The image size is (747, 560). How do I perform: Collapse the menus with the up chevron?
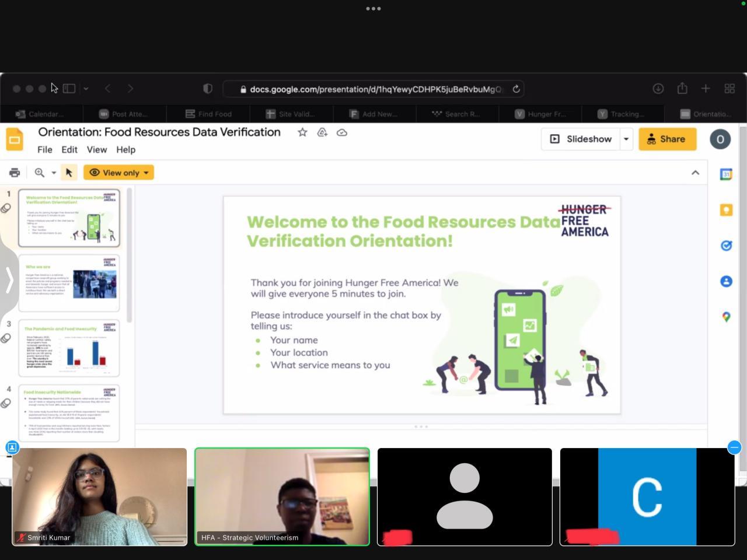pyautogui.click(x=695, y=173)
